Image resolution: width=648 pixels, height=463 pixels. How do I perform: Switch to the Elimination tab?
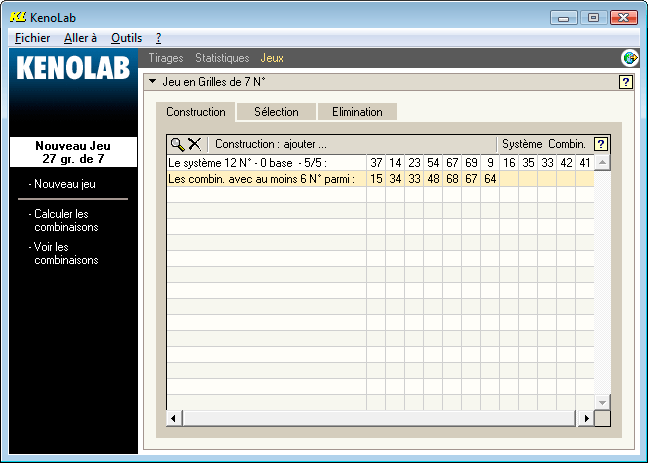[x=357, y=112]
